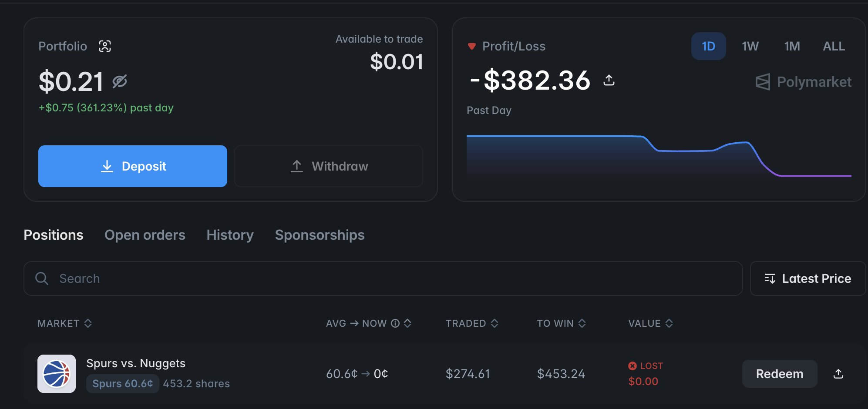This screenshot has height=409, width=868.
Task: Share the Profit/Loss amount
Action: (609, 80)
